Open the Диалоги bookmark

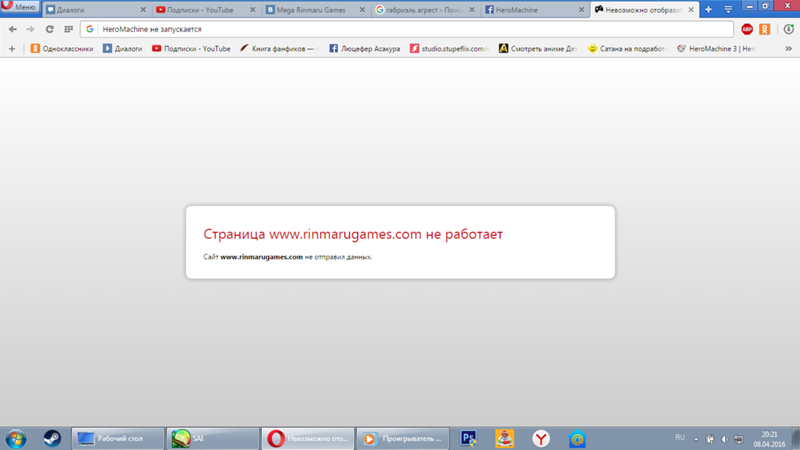click(x=122, y=48)
